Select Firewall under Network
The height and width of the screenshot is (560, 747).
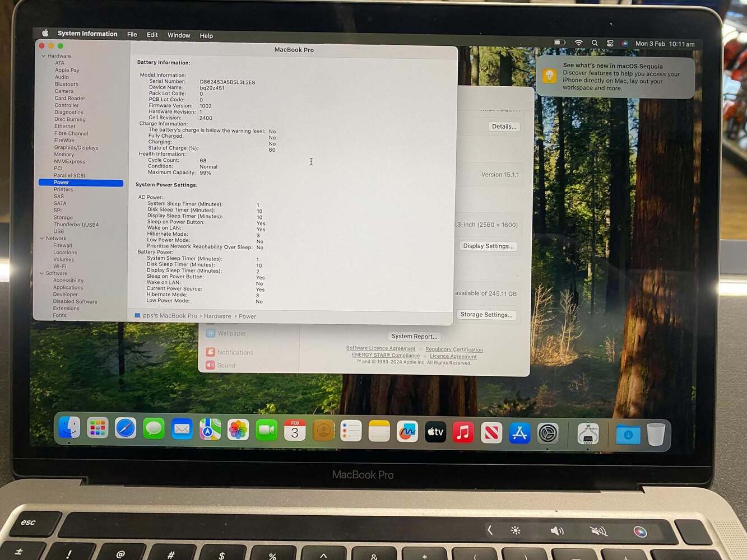coord(63,246)
